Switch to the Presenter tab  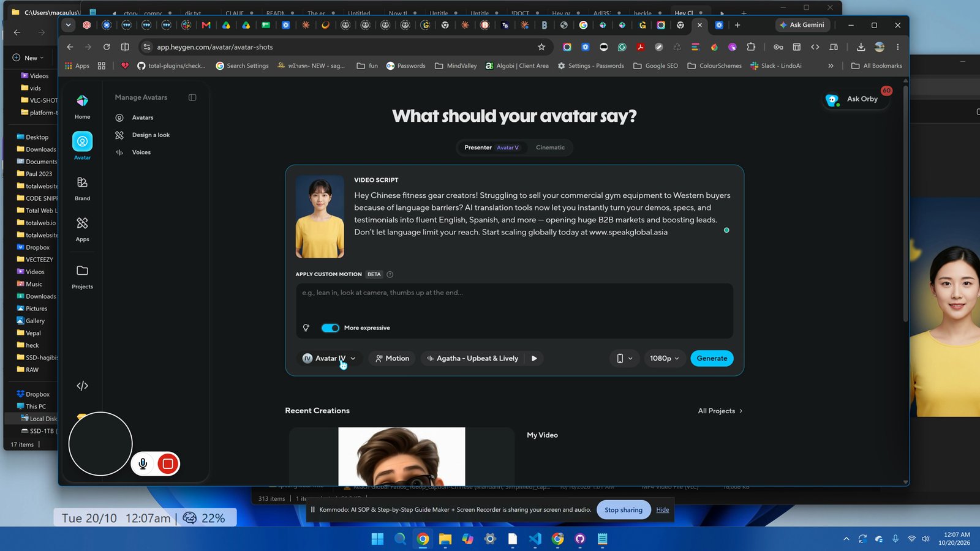491,148
